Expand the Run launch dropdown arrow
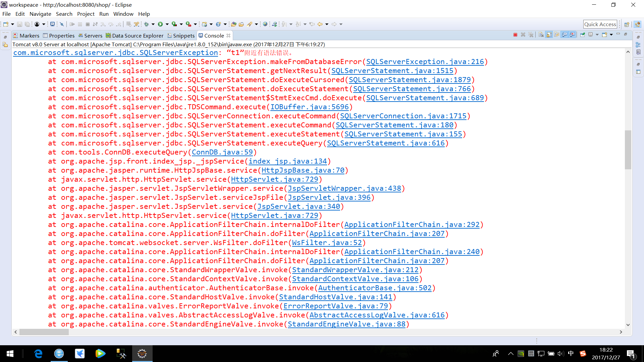 [167, 24]
